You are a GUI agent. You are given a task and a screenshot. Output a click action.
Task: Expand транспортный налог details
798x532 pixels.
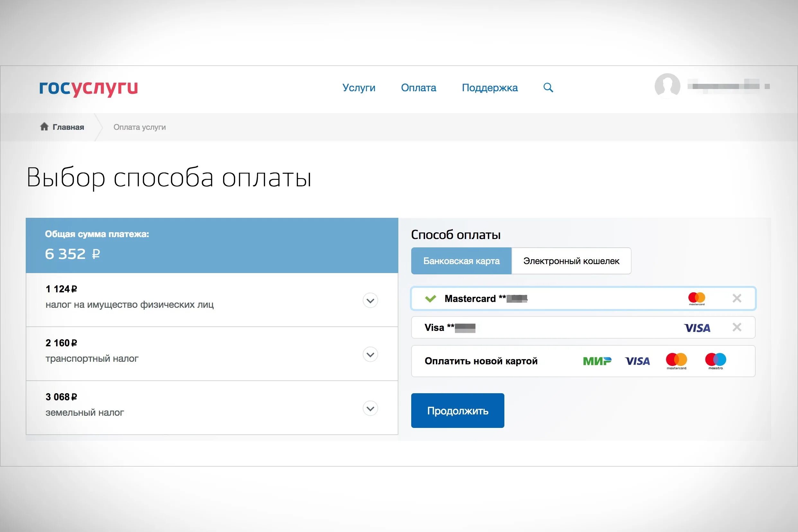coord(370,354)
